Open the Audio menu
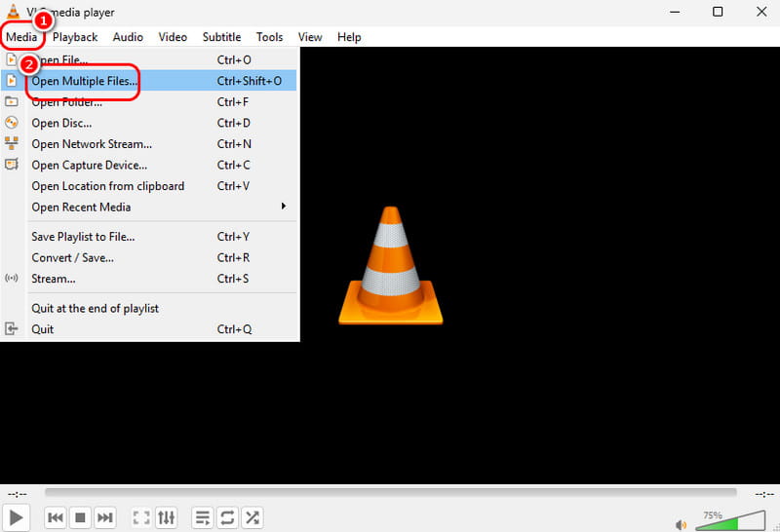 point(128,37)
